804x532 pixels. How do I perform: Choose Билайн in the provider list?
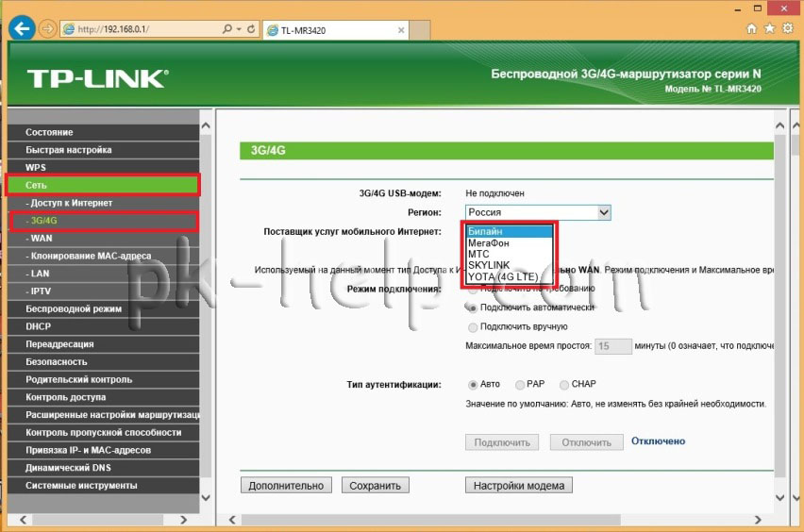tap(510, 232)
